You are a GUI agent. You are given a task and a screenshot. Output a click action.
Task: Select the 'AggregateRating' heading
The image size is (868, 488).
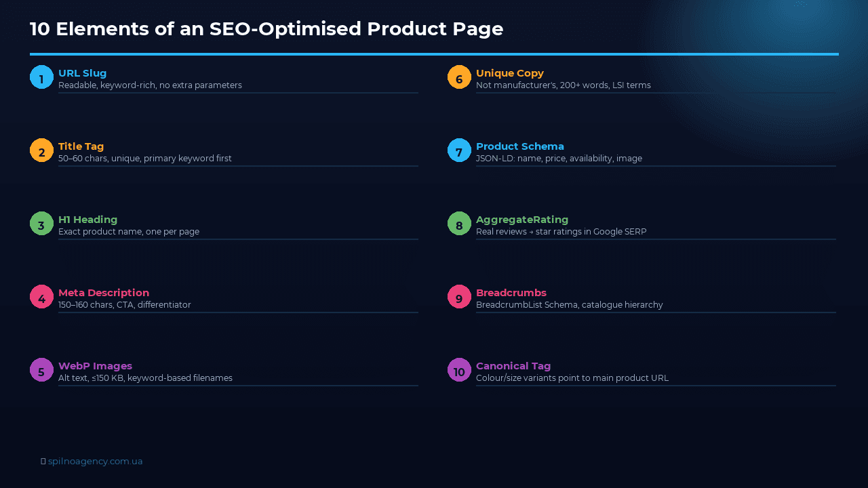pyautogui.click(x=522, y=220)
